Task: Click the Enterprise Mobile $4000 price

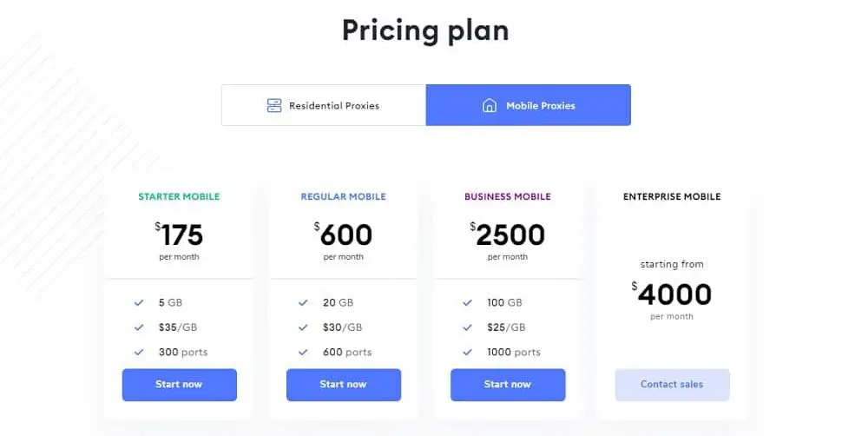Action: (x=673, y=294)
